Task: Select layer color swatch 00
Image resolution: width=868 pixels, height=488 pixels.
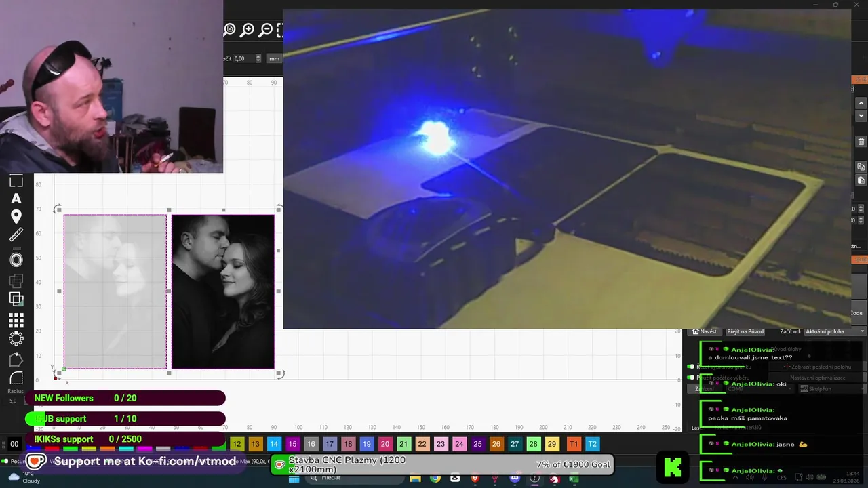Action: tap(14, 444)
